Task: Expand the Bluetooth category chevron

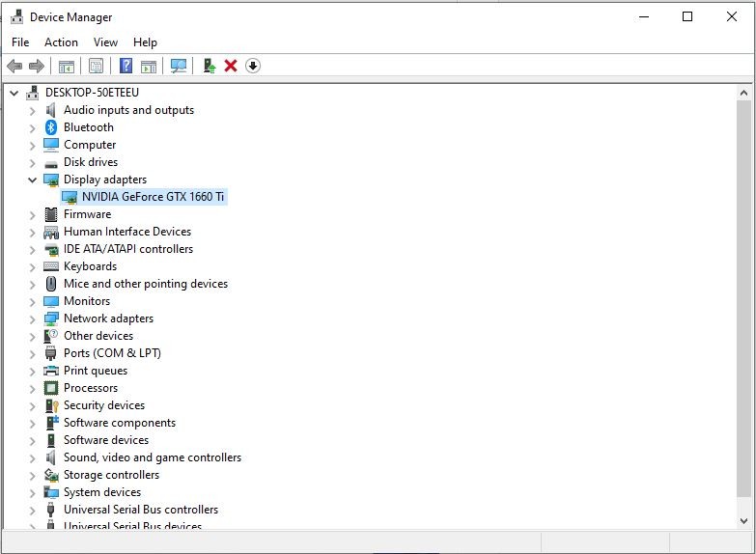Action: [x=32, y=128]
